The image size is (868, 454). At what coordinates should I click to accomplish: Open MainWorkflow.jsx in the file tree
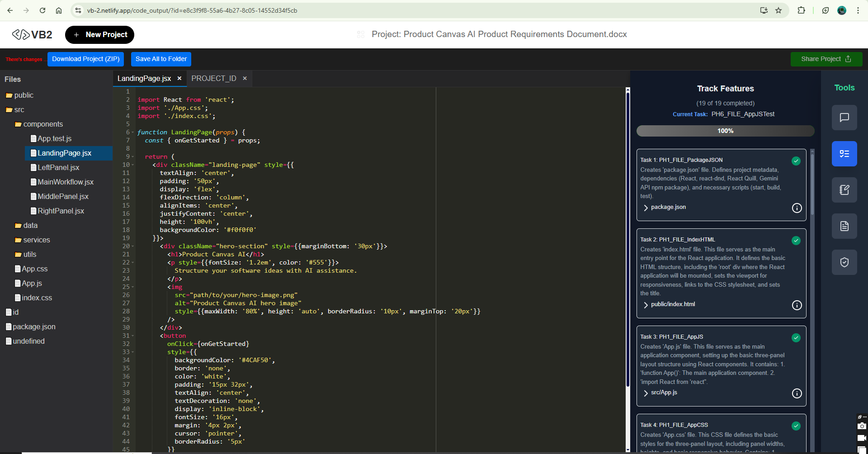[66, 182]
